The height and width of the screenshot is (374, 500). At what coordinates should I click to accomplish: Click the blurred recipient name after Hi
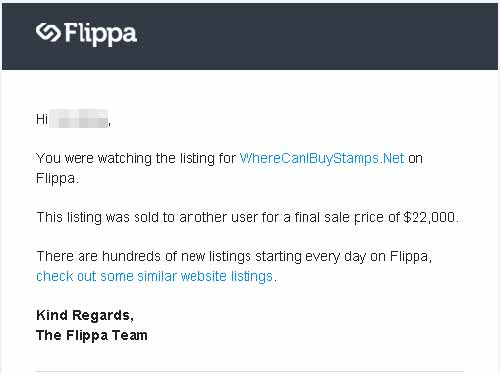click(x=79, y=119)
